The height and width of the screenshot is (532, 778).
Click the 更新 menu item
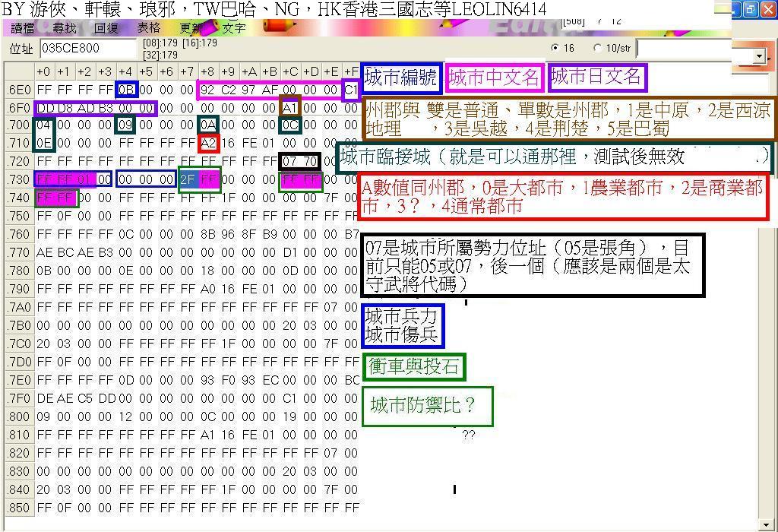(x=191, y=28)
